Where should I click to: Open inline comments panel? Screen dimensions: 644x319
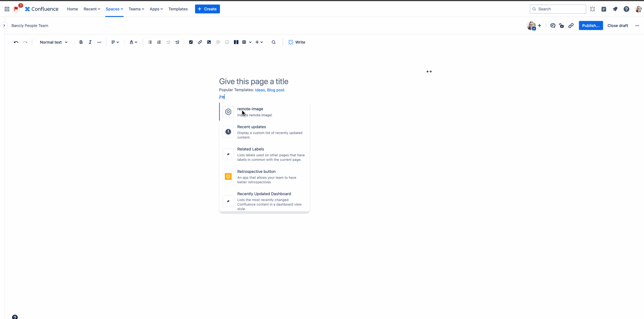point(553,26)
